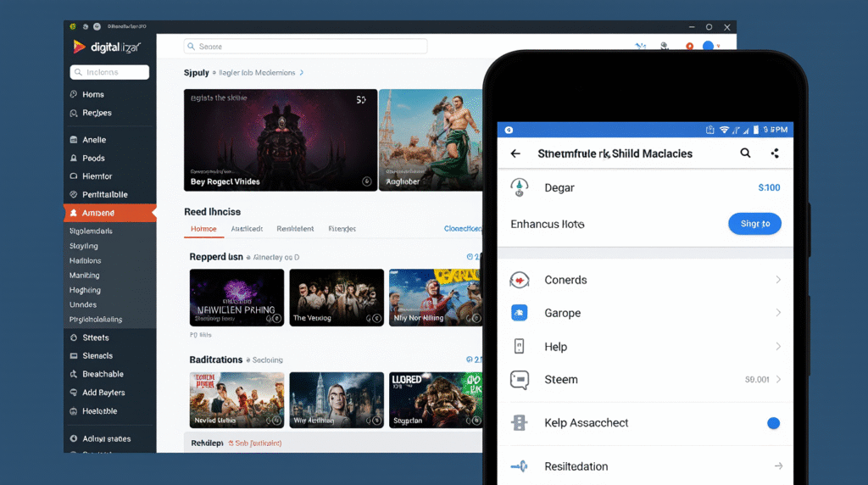Screen dimensions: 868x485
Task: Tap the share icon in phone header
Action: click(x=775, y=153)
